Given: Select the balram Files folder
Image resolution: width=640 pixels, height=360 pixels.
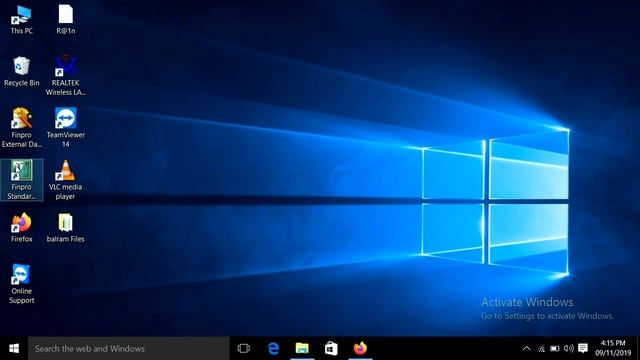Looking at the screenshot, I should click(x=65, y=228).
